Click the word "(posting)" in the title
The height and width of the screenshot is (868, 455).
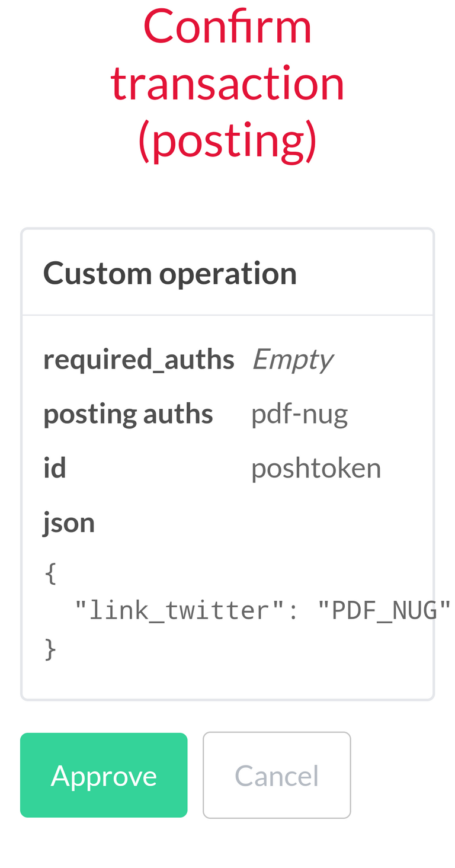point(227,141)
